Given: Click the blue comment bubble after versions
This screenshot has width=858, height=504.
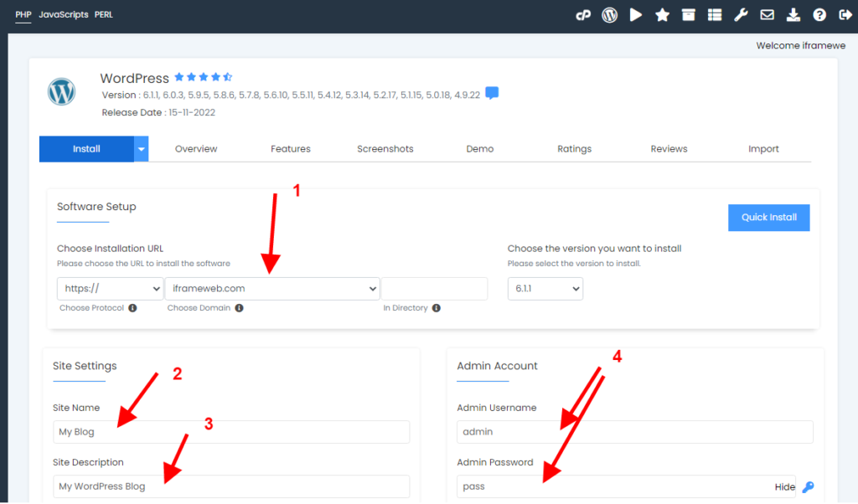Looking at the screenshot, I should [492, 93].
